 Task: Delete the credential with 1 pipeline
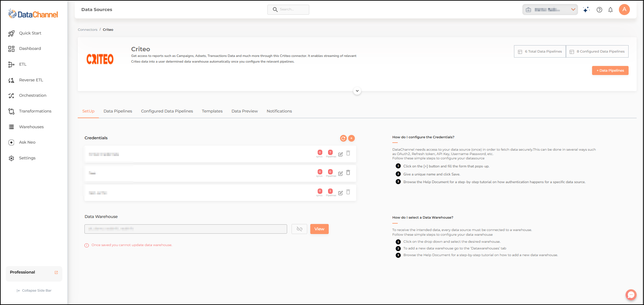point(348,192)
